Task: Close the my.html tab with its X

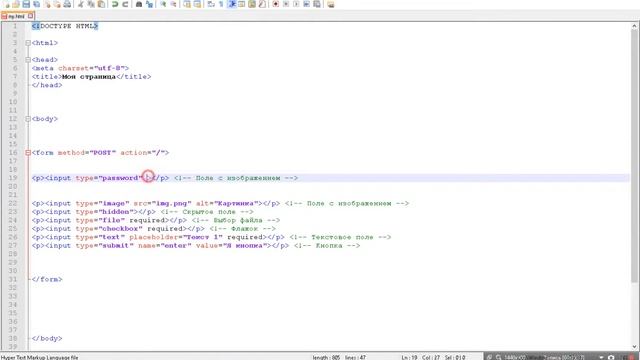Action: [x=31, y=16]
